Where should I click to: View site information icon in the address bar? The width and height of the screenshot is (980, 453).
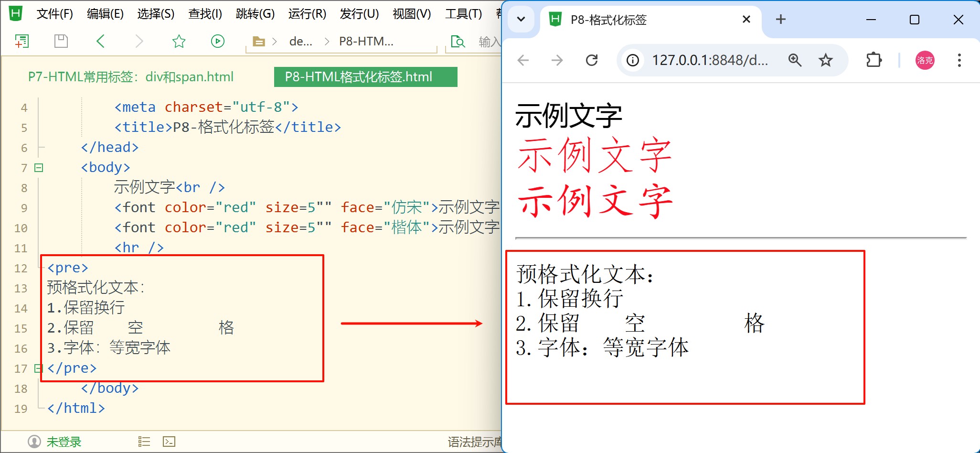coord(633,60)
